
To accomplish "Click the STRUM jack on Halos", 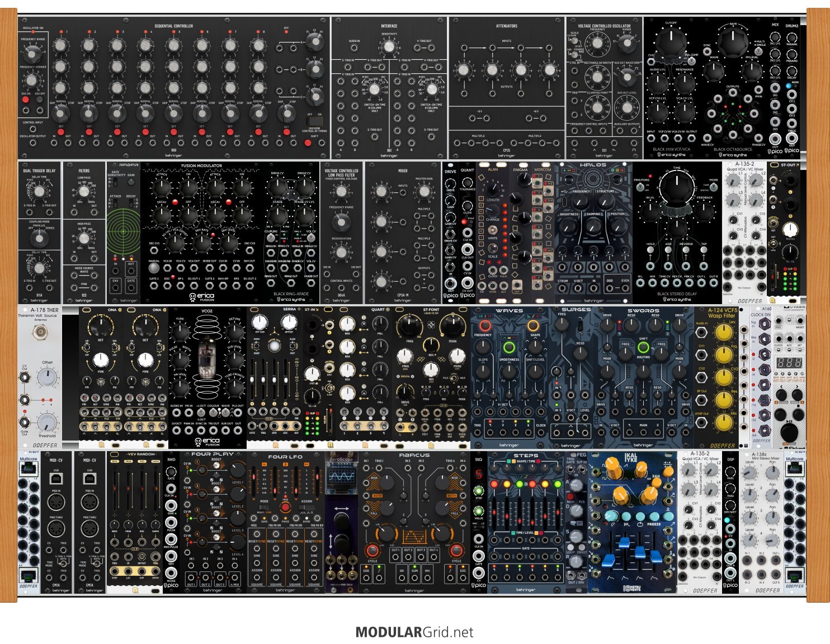I will (563, 288).
